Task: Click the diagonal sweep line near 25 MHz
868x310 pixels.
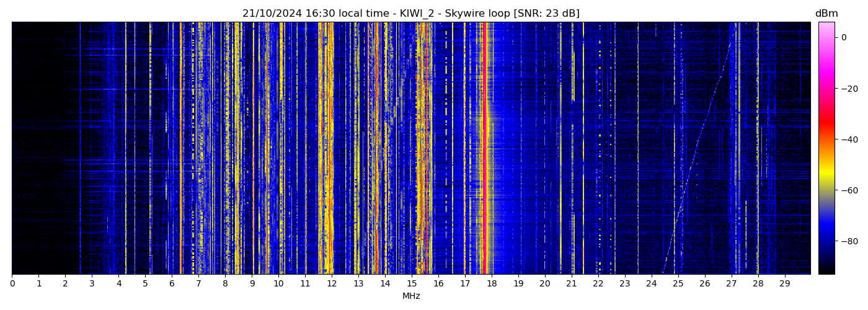Action: click(x=680, y=211)
